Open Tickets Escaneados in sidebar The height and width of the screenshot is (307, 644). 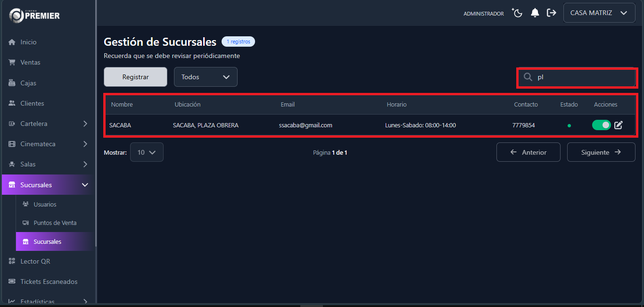(49, 282)
